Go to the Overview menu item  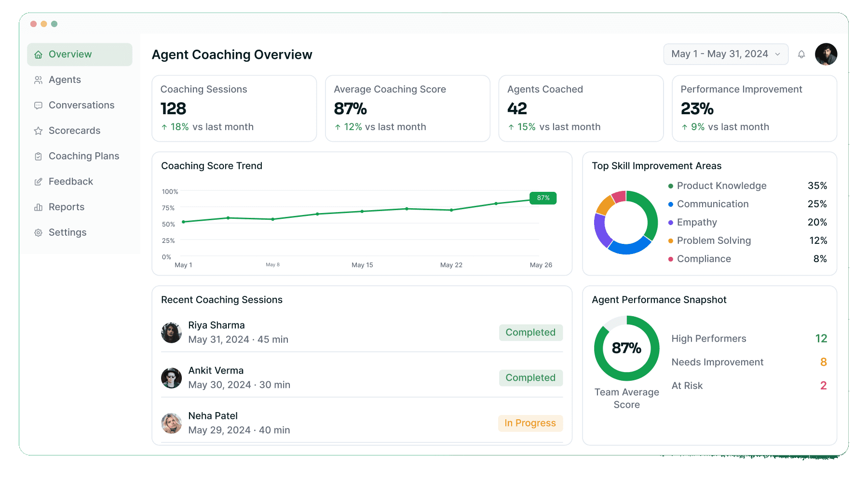[80, 54]
